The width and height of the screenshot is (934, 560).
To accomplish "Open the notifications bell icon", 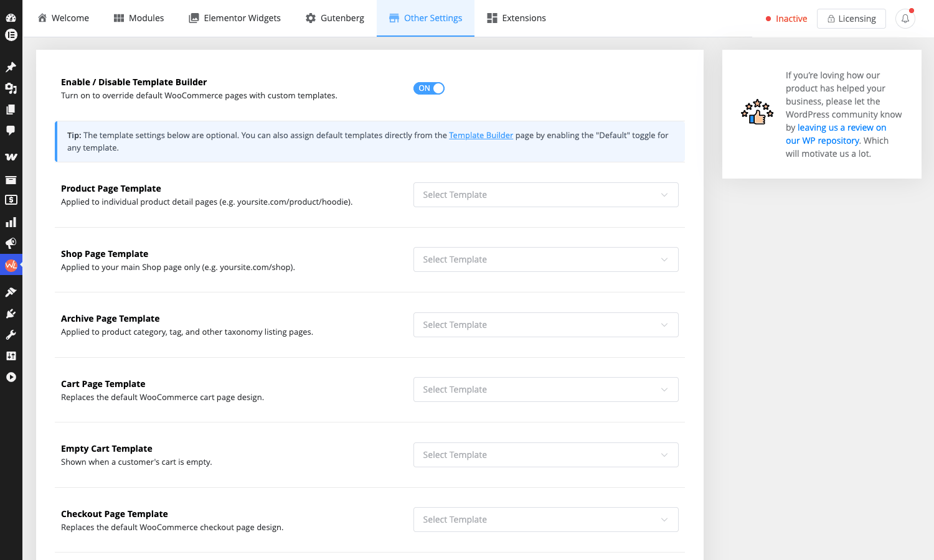I will [905, 19].
